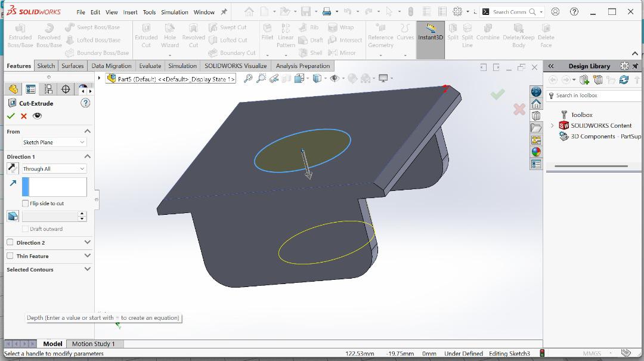Select the Shell tool
Image resolution: width=644 pixels, height=361 pixels.
tap(311, 53)
